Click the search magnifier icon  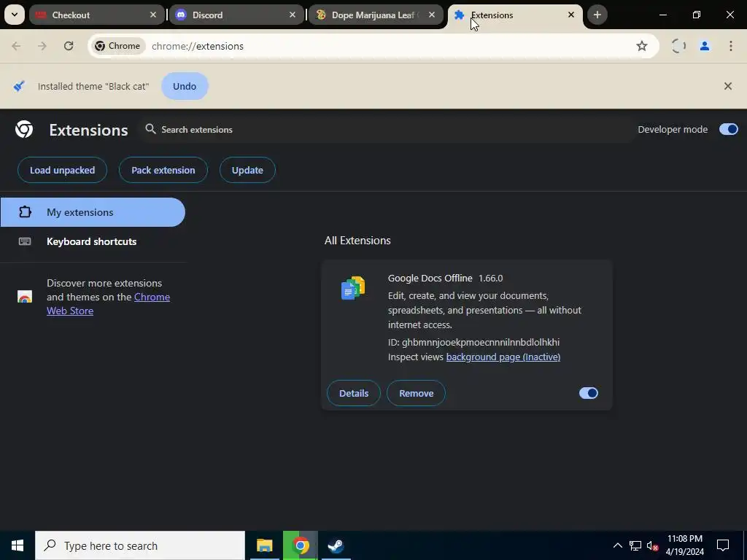click(150, 129)
